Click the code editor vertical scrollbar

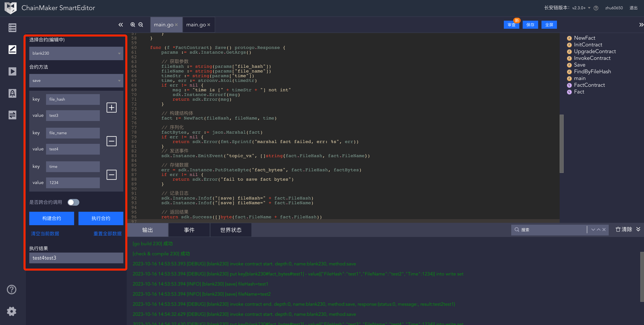561,144
